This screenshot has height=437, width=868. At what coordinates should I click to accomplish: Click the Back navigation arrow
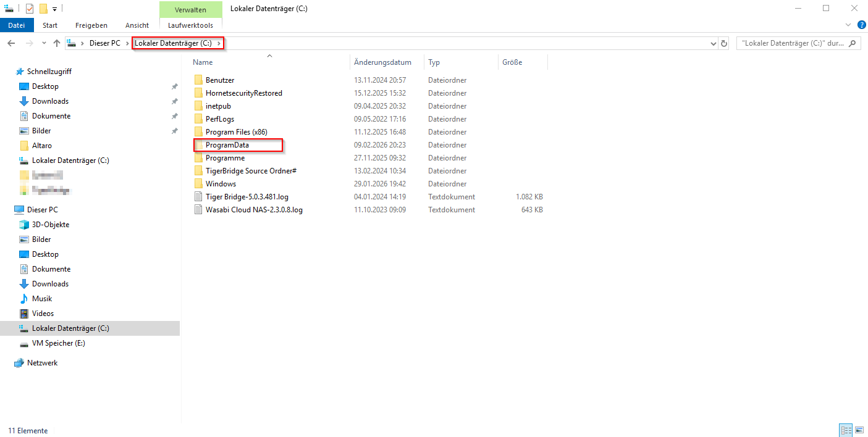pyautogui.click(x=11, y=43)
